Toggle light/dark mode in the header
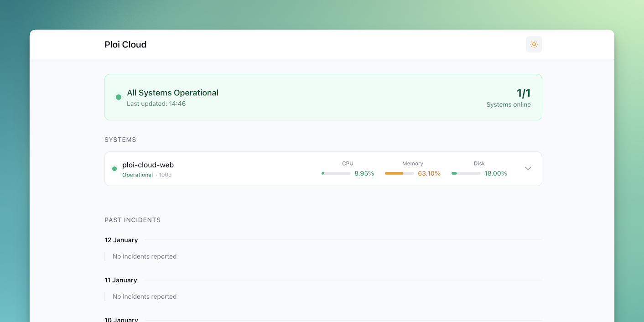This screenshot has width=644, height=322. (x=534, y=44)
